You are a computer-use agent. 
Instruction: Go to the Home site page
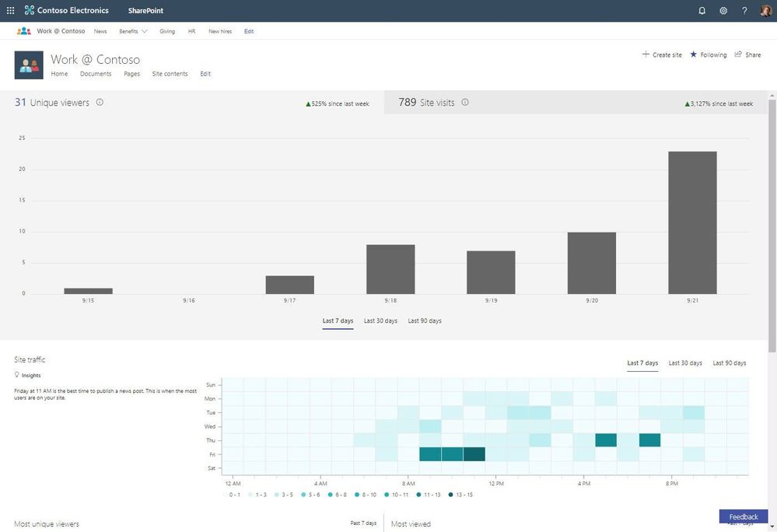pos(59,74)
